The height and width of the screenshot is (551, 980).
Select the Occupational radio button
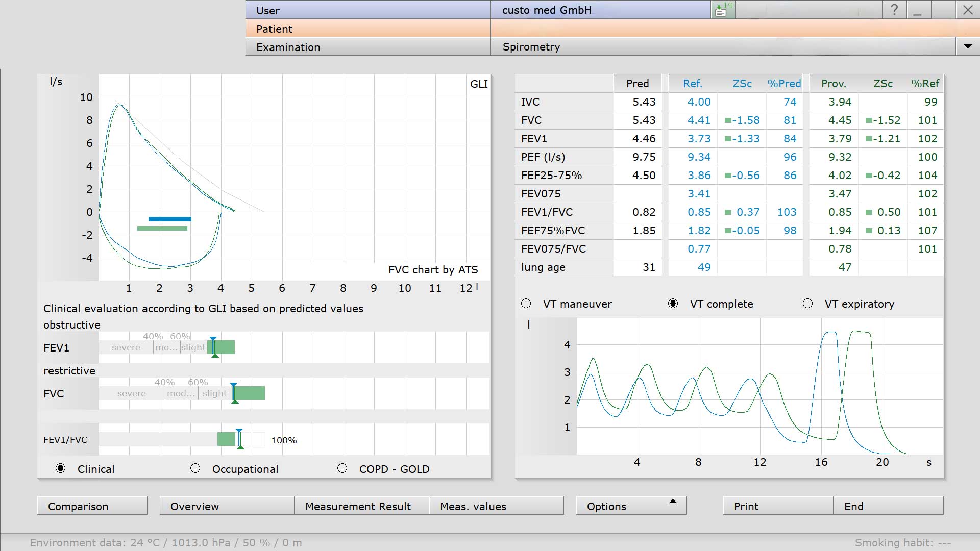pyautogui.click(x=195, y=468)
